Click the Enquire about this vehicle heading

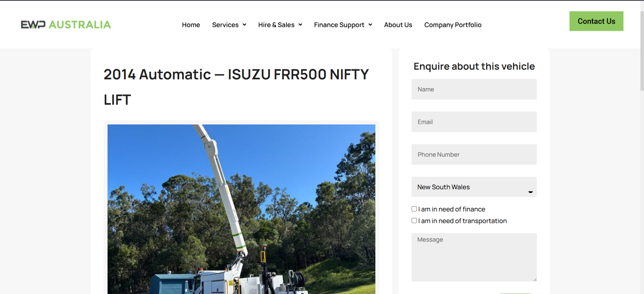pos(474,66)
